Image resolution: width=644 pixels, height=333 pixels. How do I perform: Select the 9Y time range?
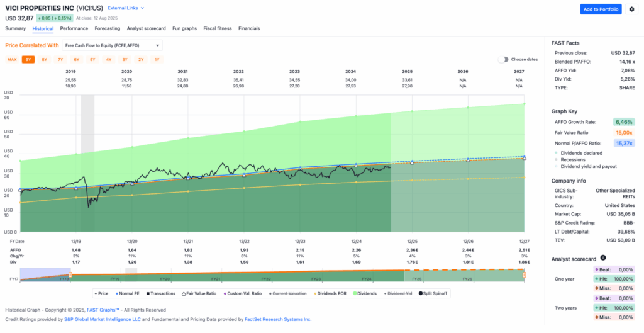point(28,60)
